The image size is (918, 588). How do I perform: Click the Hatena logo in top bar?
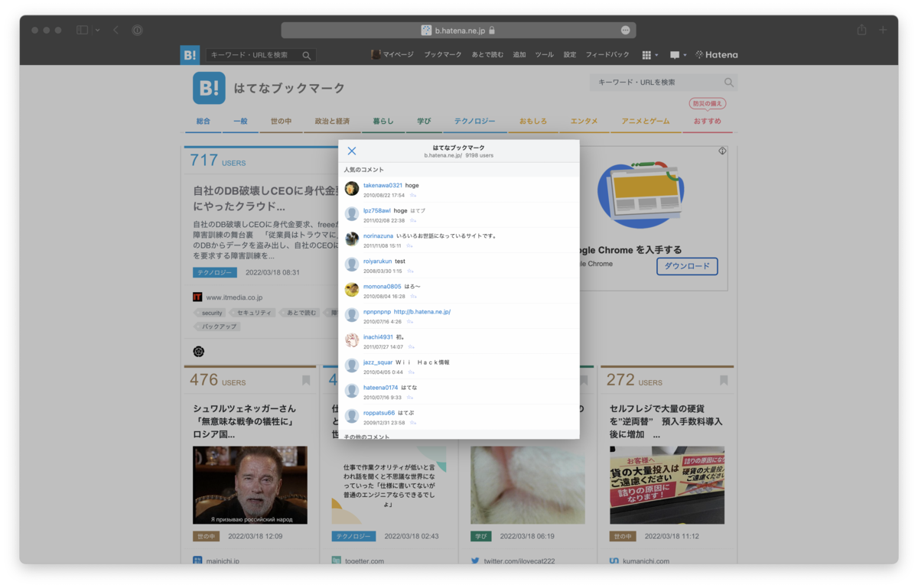point(717,55)
